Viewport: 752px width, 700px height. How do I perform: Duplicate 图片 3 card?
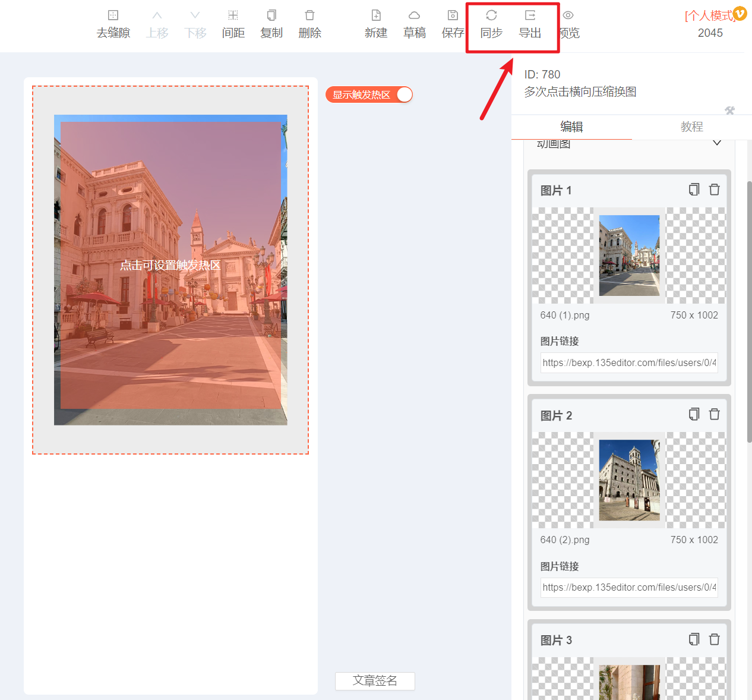click(x=694, y=639)
